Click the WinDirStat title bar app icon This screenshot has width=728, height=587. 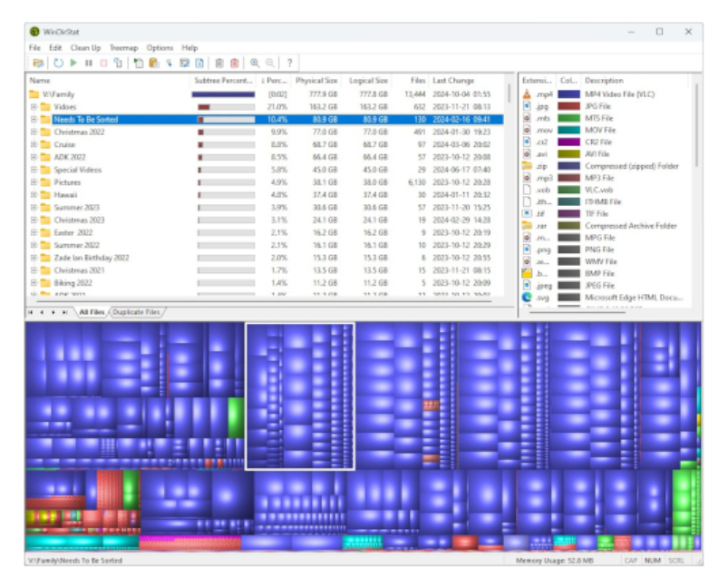tap(34, 32)
